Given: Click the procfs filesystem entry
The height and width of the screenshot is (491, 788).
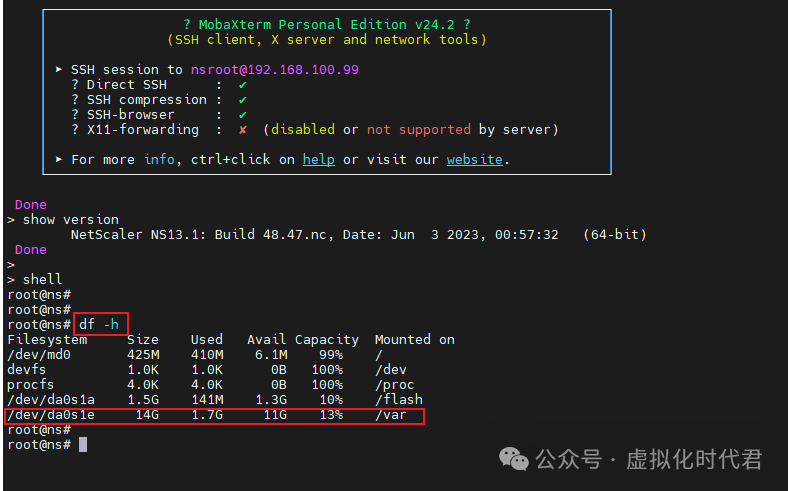Looking at the screenshot, I should tap(31, 385).
